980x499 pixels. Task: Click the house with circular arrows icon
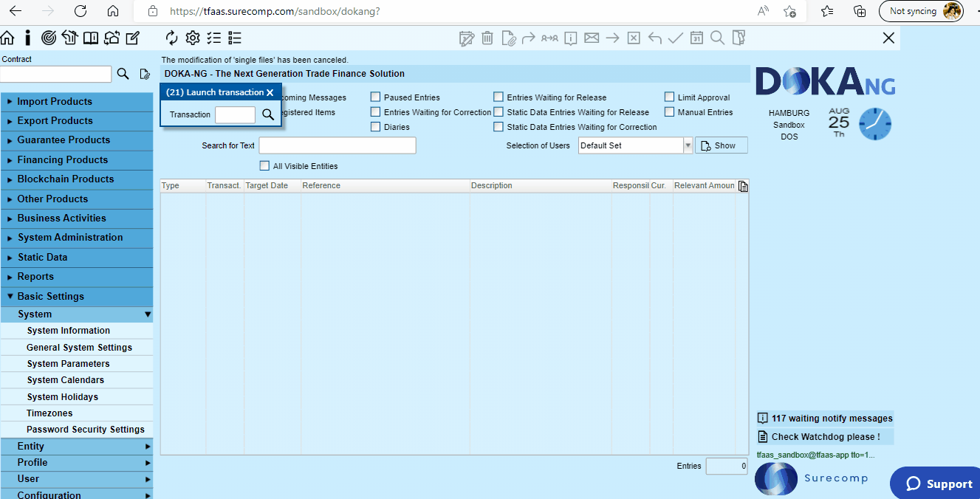click(x=112, y=38)
